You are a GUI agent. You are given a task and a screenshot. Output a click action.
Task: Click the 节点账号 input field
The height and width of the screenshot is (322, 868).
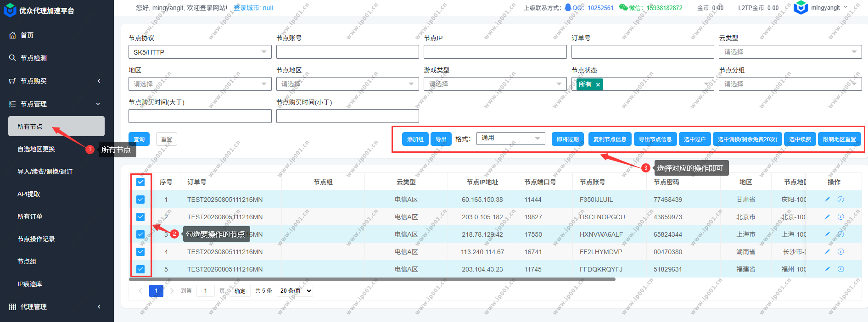[x=347, y=52]
